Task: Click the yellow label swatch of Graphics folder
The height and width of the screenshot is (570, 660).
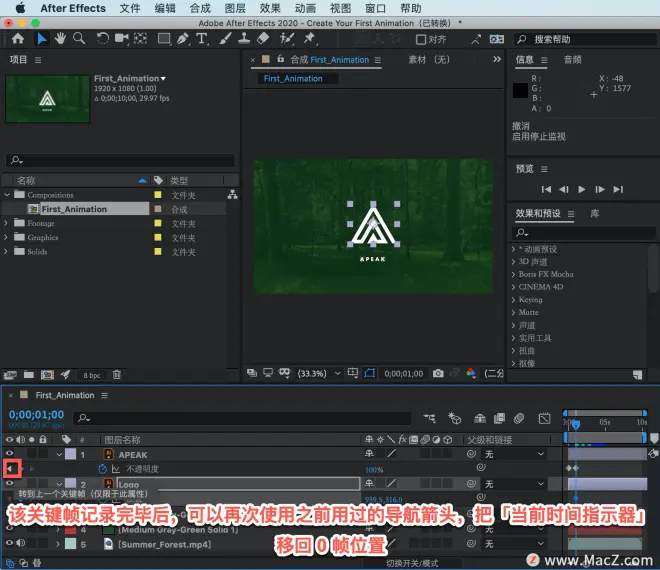Action: tap(158, 237)
